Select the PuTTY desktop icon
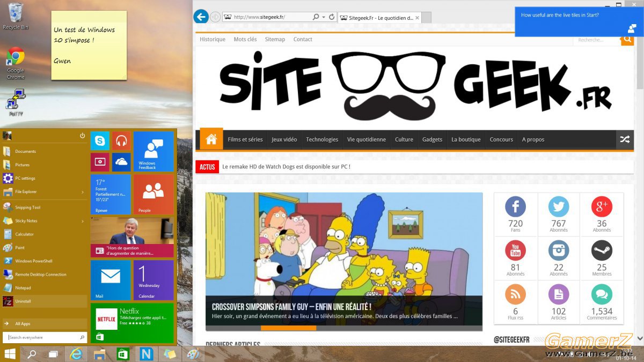This screenshot has width=644, height=362. tap(16, 102)
